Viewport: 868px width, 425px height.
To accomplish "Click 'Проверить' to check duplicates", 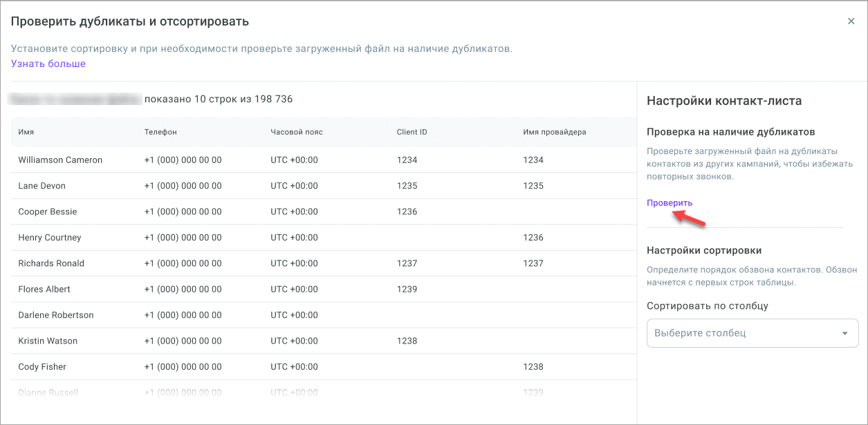I will coord(670,202).
